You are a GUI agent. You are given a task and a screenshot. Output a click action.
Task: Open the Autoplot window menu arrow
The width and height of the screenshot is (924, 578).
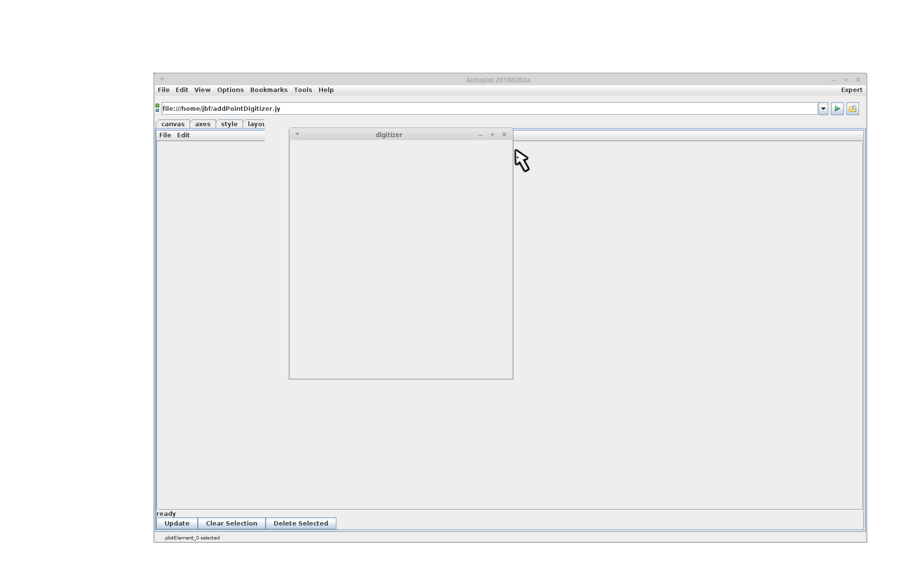pos(162,79)
